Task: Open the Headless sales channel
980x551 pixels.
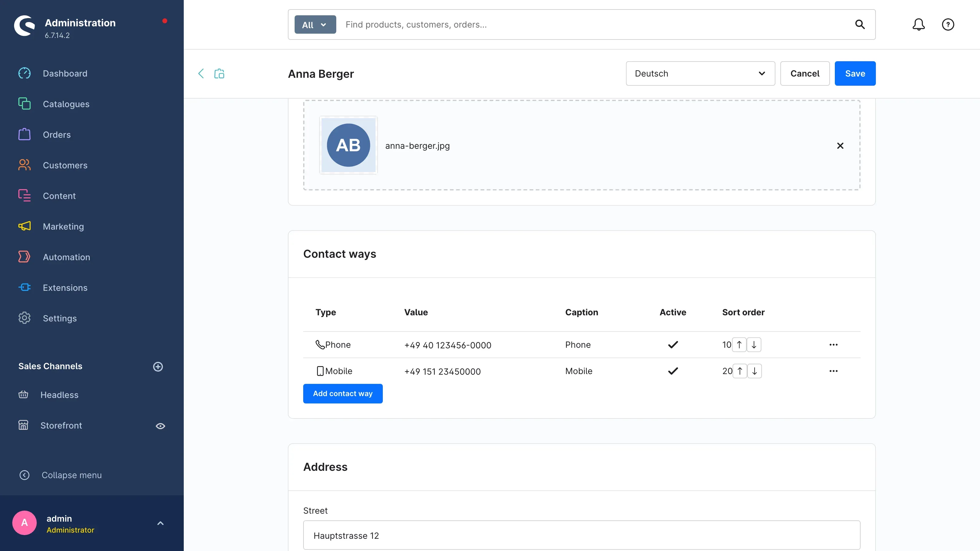Action: pos(59,395)
